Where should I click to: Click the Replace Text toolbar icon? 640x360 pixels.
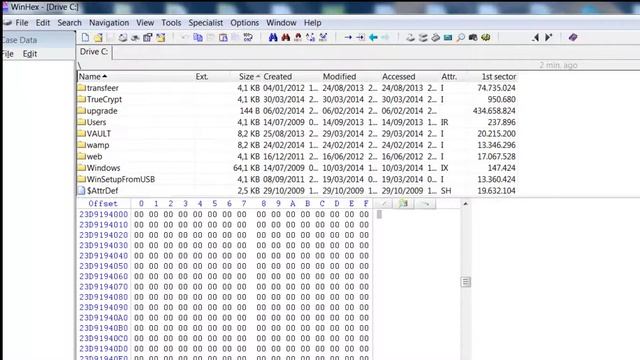pyautogui.click(x=311, y=38)
